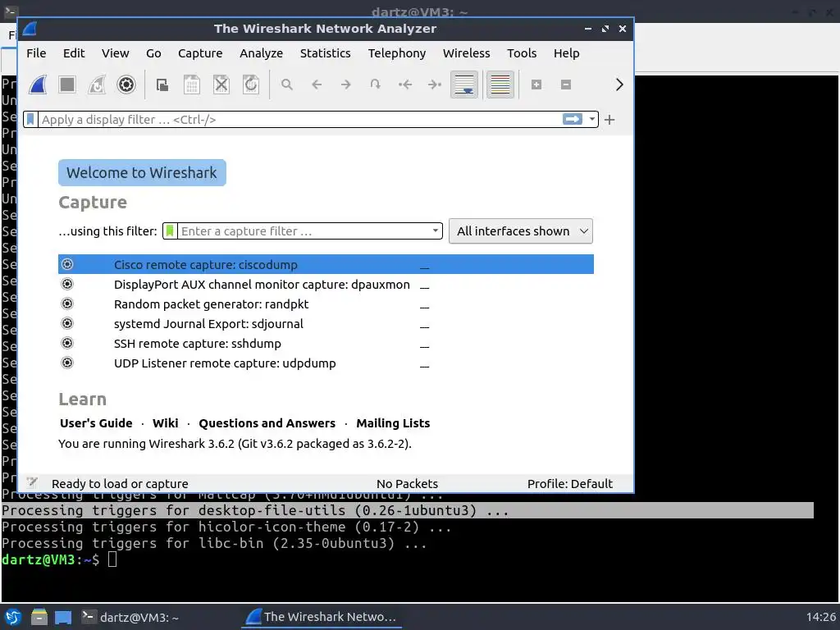This screenshot has height=630, width=840.
Task: Start capturing packets with the shark fin icon
Action: pyautogui.click(x=38, y=84)
